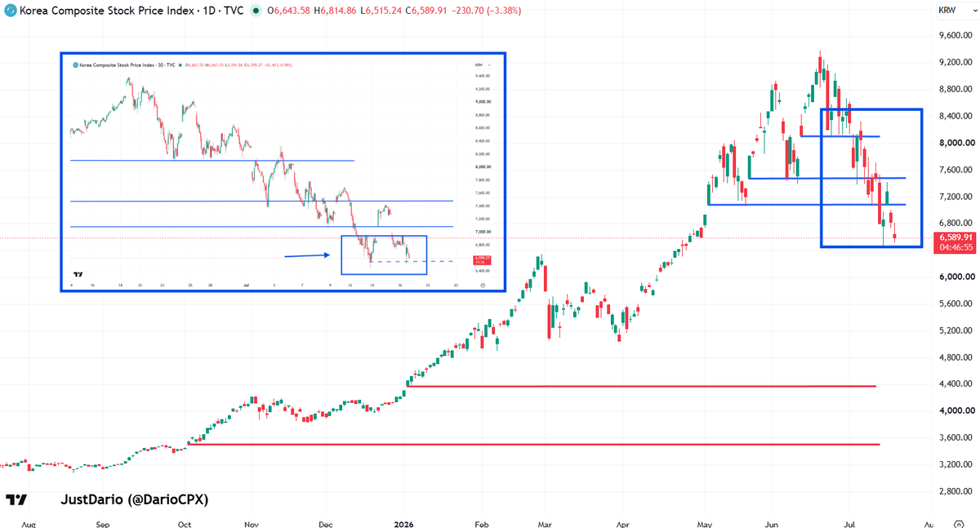
Task: Click 9,600.00 on the main price axis
Action: [955, 35]
